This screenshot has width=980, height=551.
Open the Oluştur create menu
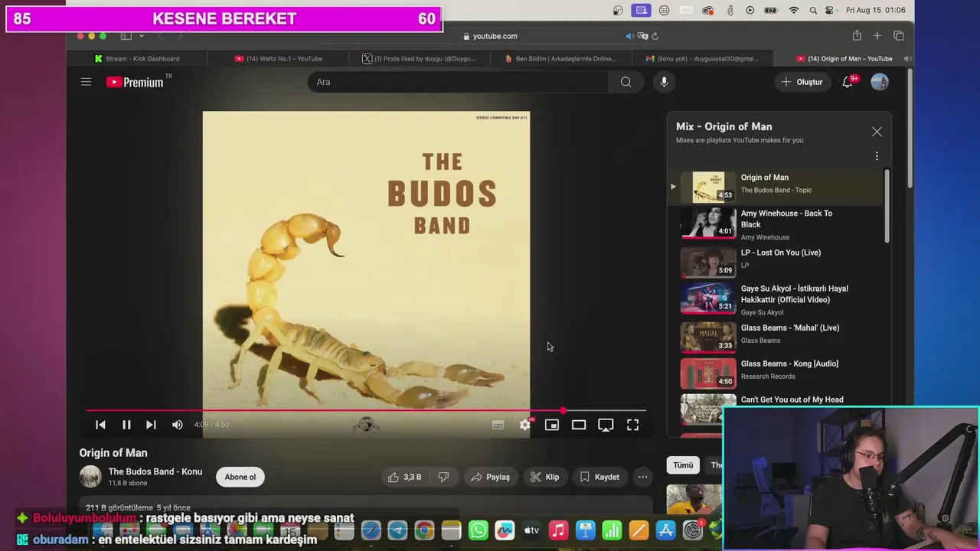pyautogui.click(x=802, y=82)
